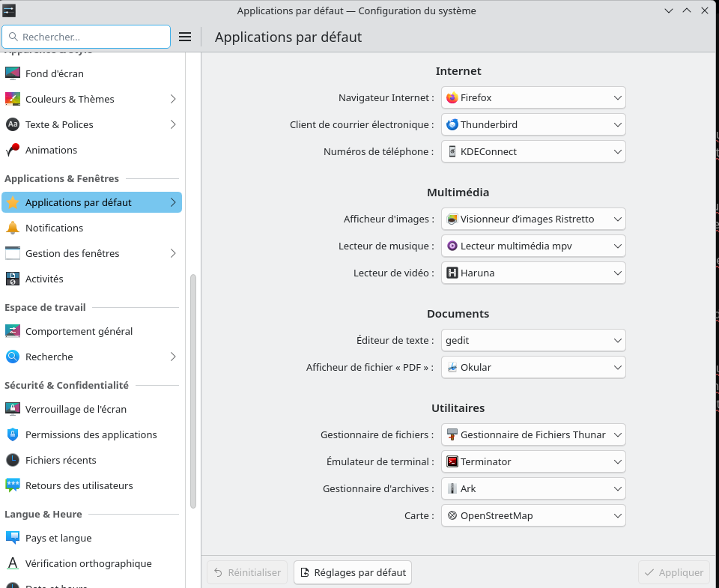Expand the Couleurs & Thèmes chevron
This screenshot has width=719, height=588.
tap(173, 99)
